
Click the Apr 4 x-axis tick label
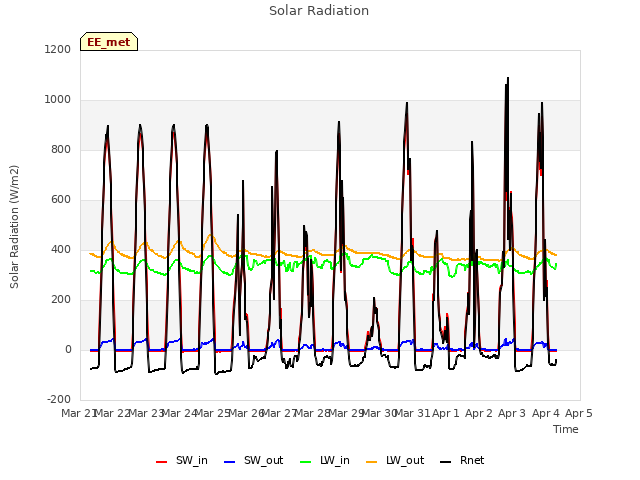[545, 413]
